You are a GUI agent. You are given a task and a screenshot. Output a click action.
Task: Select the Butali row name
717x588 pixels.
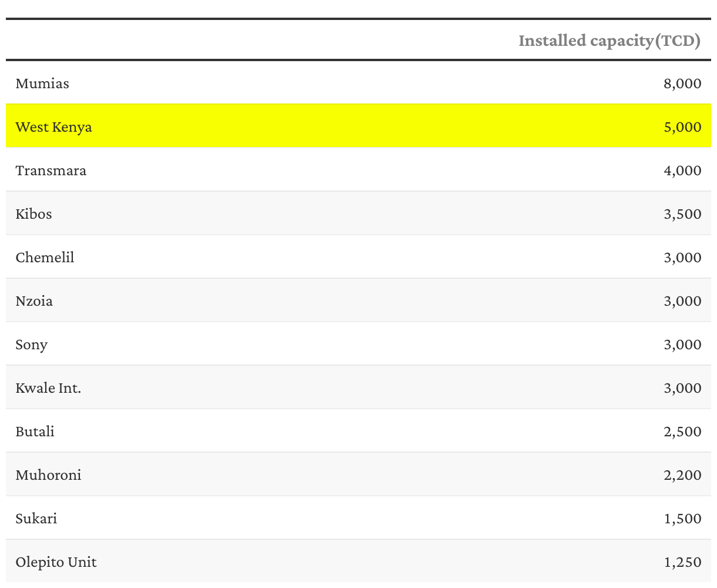[x=35, y=432]
